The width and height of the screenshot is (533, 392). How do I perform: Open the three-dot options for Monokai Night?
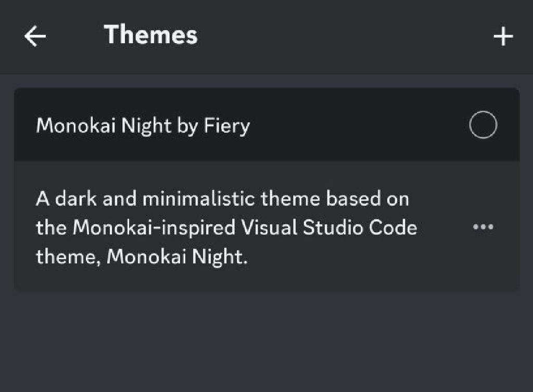[x=483, y=227]
